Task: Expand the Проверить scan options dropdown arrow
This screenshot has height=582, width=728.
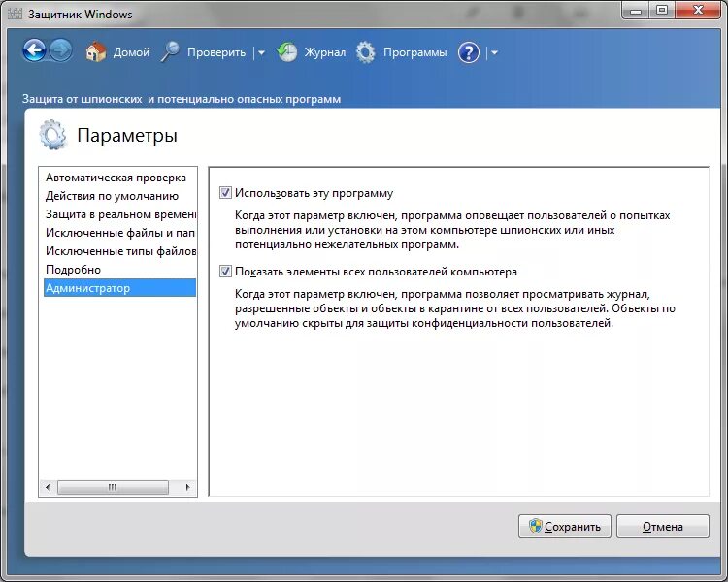Action: pyautogui.click(x=261, y=53)
